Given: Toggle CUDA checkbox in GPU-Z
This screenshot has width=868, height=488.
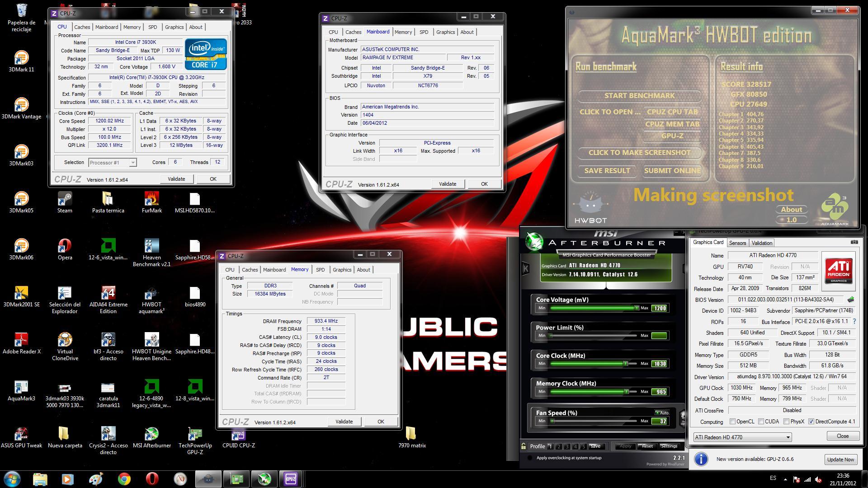Looking at the screenshot, I should click(761, 422).
